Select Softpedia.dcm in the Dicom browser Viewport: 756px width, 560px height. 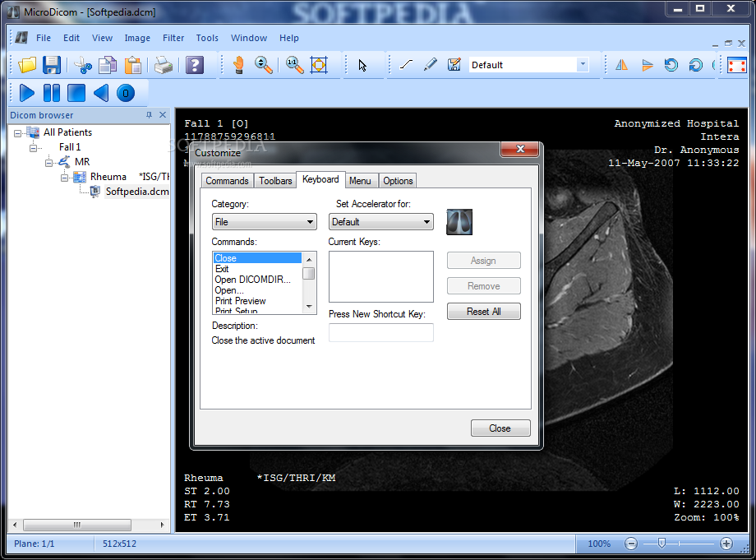137,192
